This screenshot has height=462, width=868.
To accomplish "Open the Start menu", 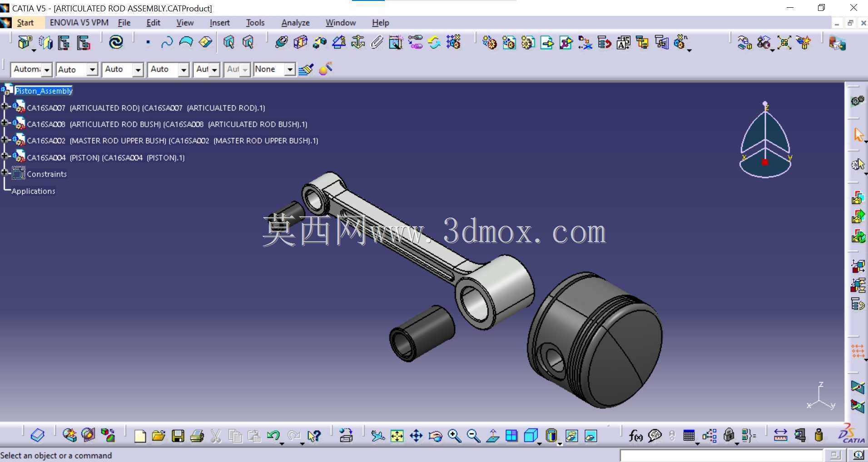I will coord(25,23).
